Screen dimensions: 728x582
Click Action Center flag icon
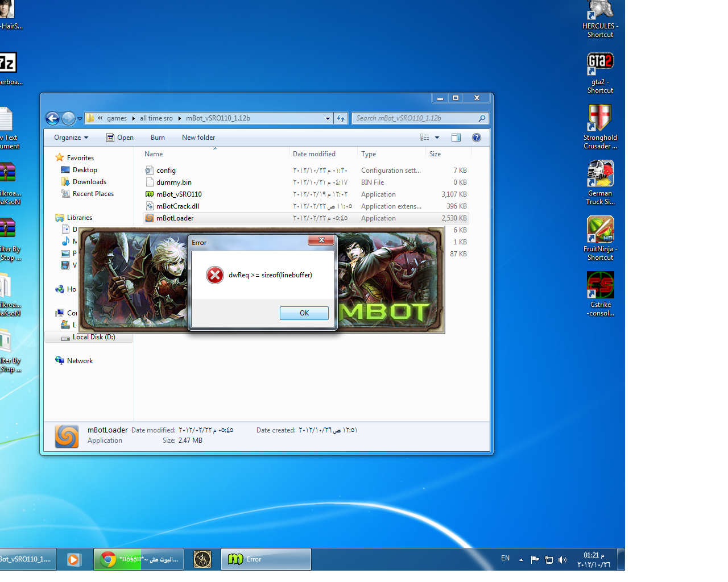535,560
